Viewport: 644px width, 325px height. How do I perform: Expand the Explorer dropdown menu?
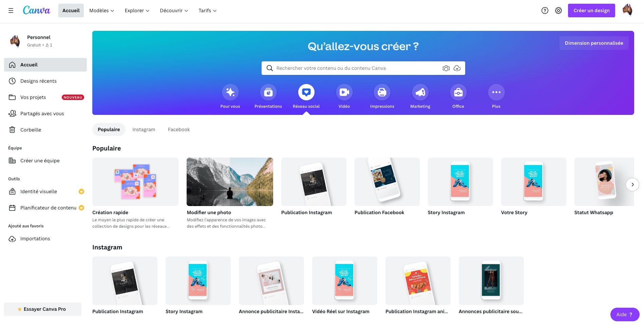click(x=137, y=11)
